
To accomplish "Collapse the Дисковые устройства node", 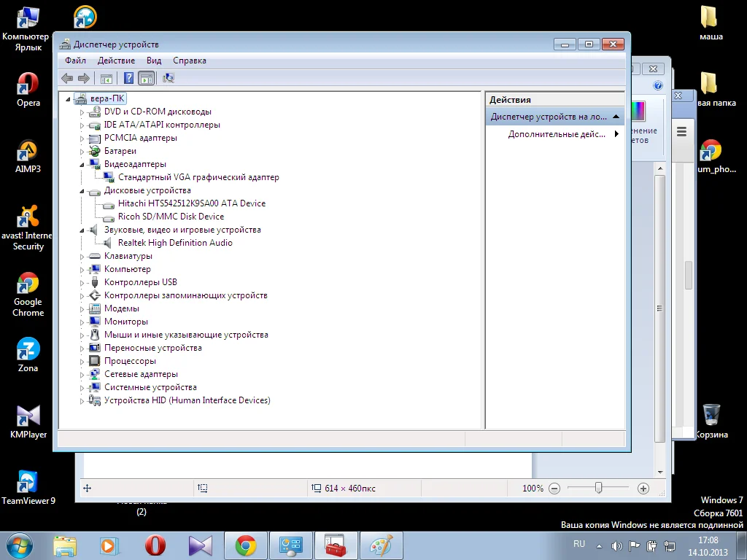I will coord(82,191).
